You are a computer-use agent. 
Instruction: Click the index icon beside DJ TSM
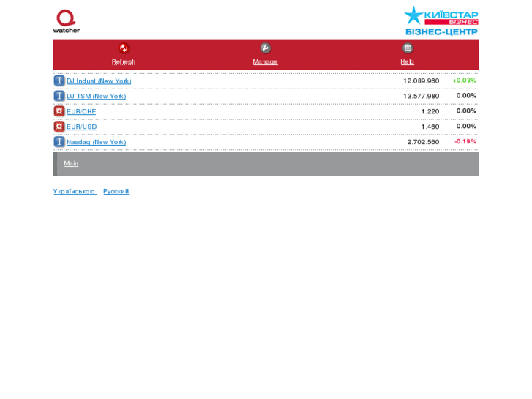tap(59, 96)
